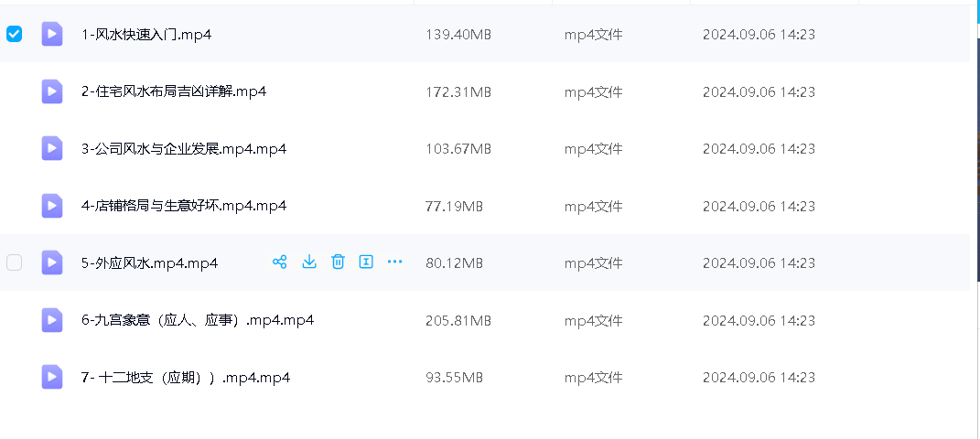Open more options for 5-外应风水

click(x=394, y=262)
